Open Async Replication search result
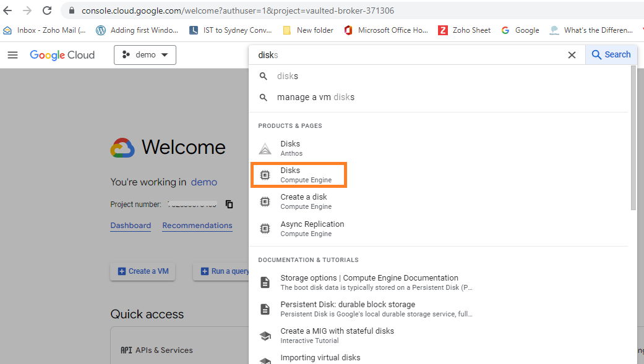This screenshot has width=644, height=364. [312, 228]
